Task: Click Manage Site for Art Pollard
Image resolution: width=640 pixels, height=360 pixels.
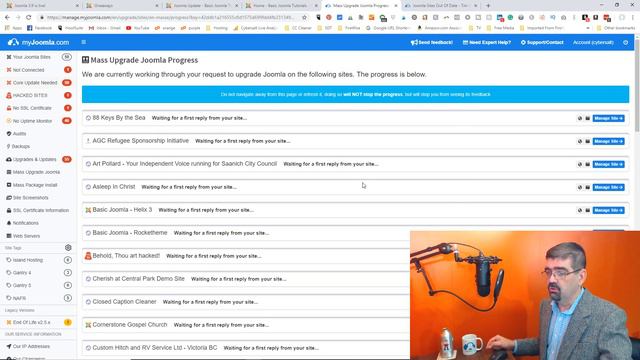Action: [609, 164]
